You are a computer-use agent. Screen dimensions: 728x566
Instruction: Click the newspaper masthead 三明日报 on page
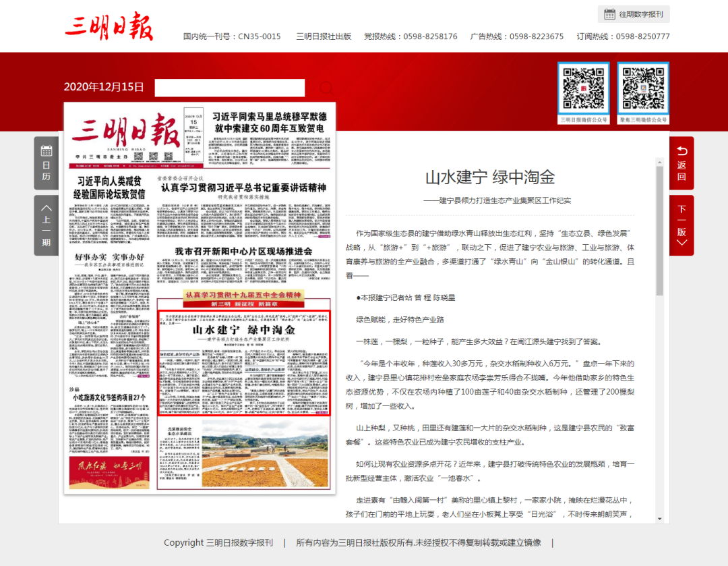(125, 132)
